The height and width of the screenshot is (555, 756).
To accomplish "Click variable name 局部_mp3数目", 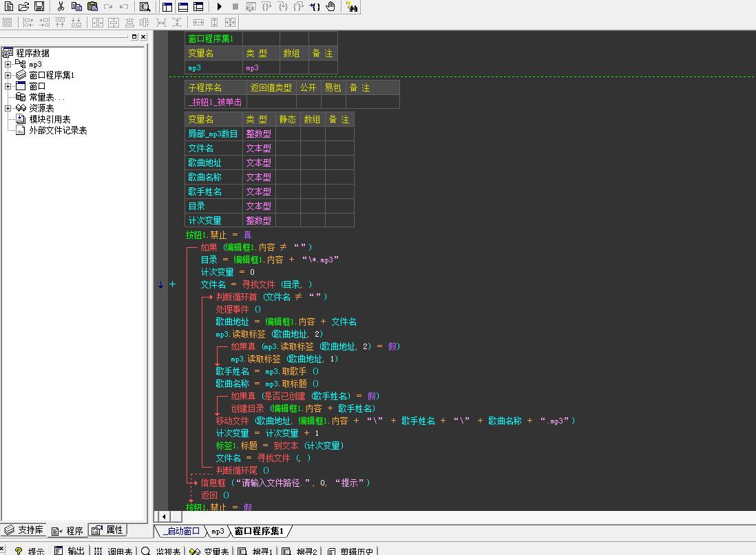I will coord(213,134).
